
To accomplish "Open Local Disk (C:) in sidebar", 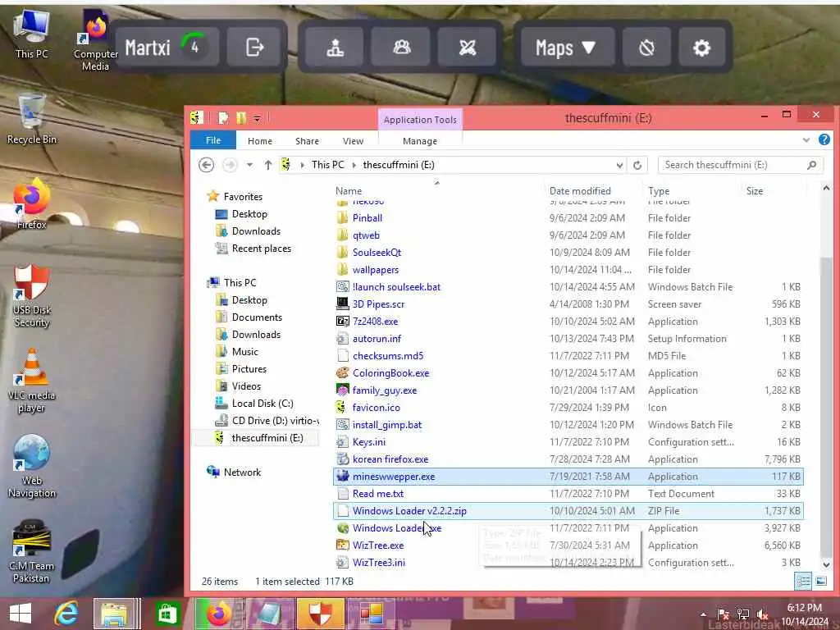I will click(262, 404).
